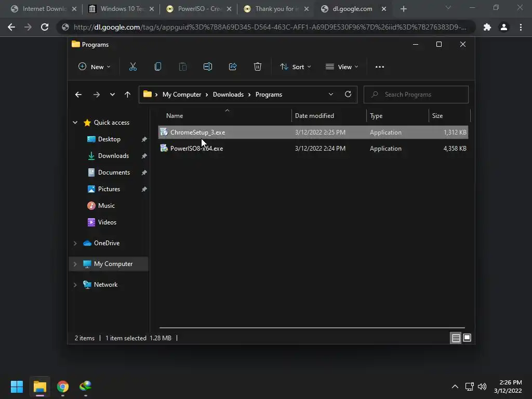The height and width of the screenshot is (399, 532).
Task: Click the Share icon in Explorer toolbar
Action: 233,67
